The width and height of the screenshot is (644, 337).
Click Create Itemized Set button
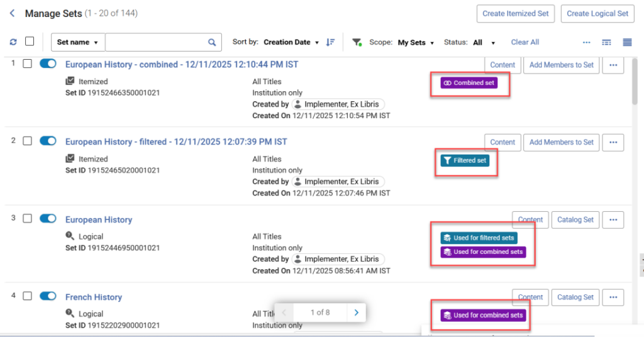point(515,13)
